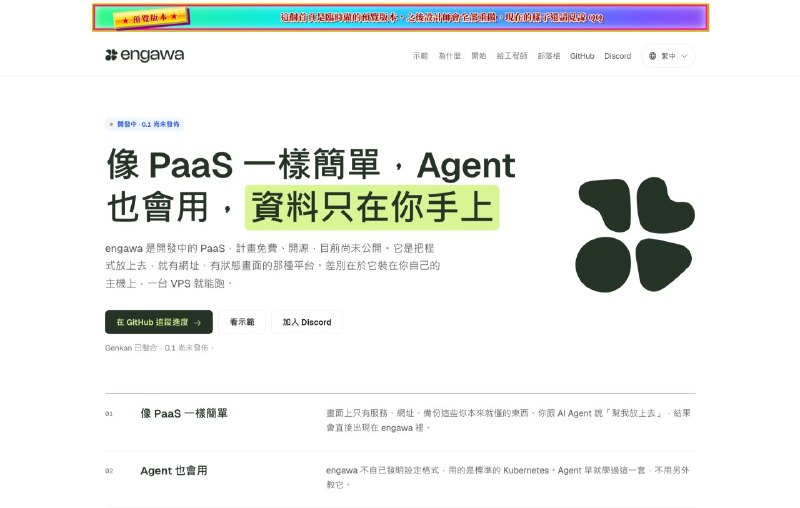Click the 加入 Discord button

307,322
